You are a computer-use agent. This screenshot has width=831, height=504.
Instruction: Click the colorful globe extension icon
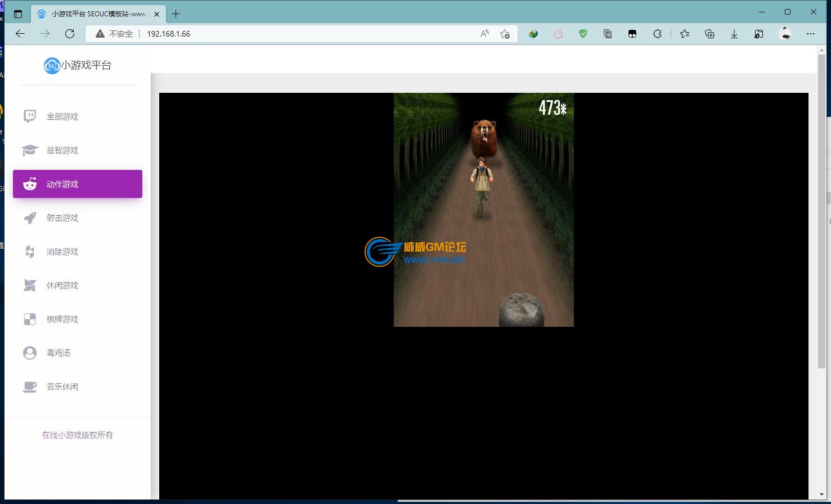point(533,34)
